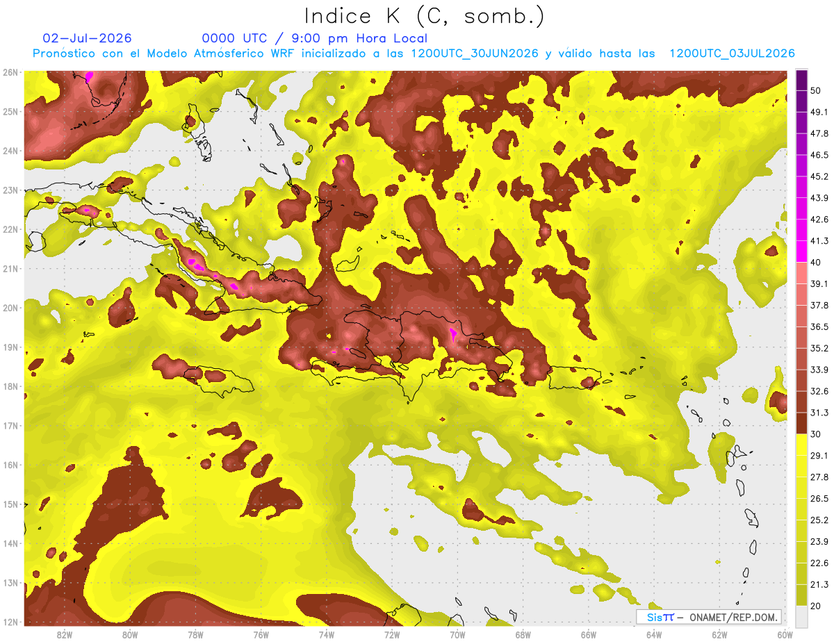Click the colorbar value '45.2'
Screen dimensions: 834x644
coord(819,176)
